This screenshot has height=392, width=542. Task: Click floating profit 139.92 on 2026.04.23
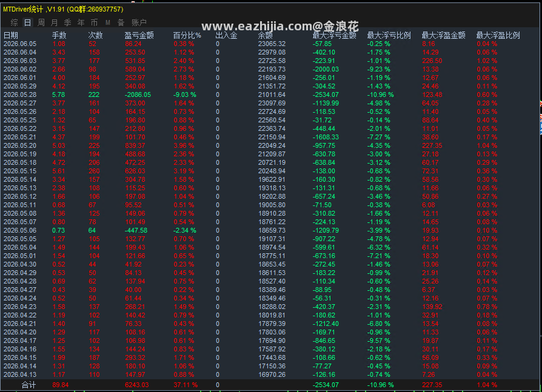click(x=432, y=307)
